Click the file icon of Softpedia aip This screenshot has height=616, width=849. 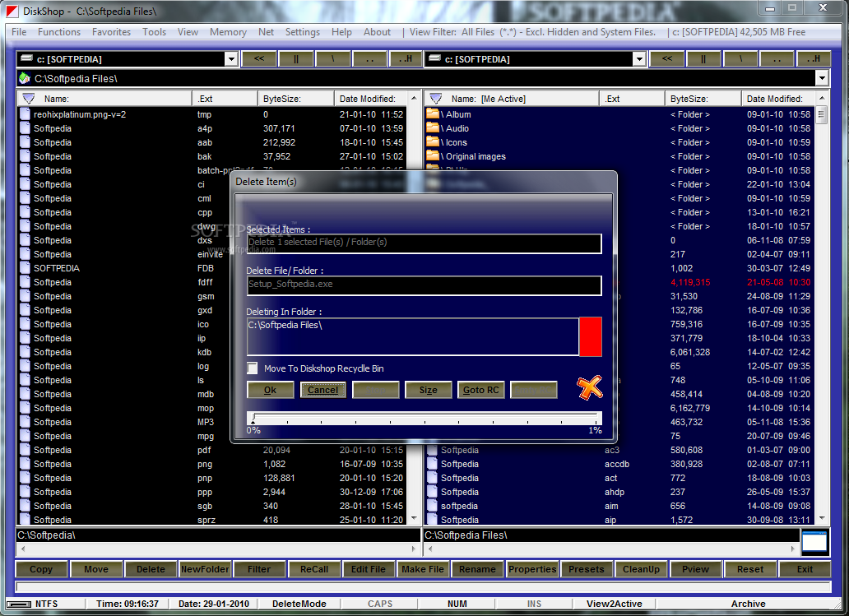[432, 520]
